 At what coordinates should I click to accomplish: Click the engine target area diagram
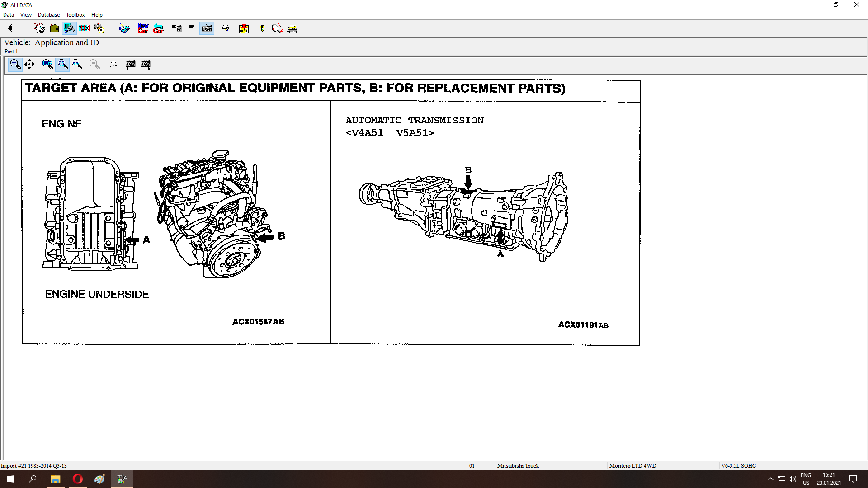point(176,217)
